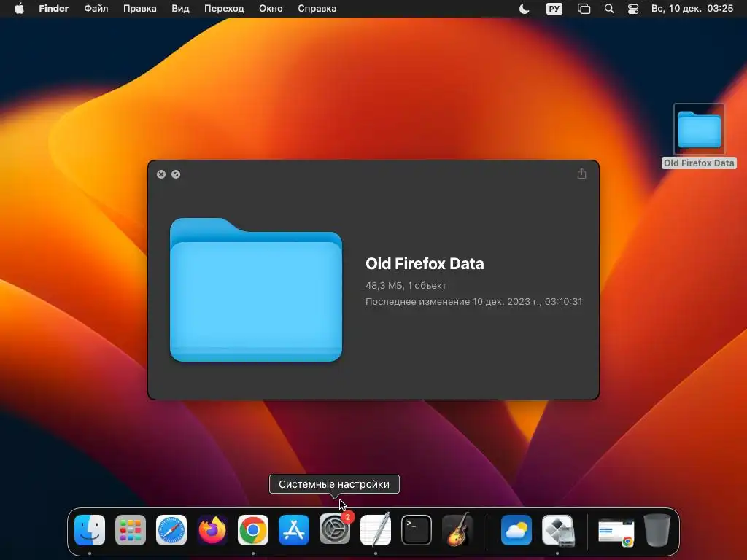
Task: Open Safari browser in the Dock
Action: 171,530
